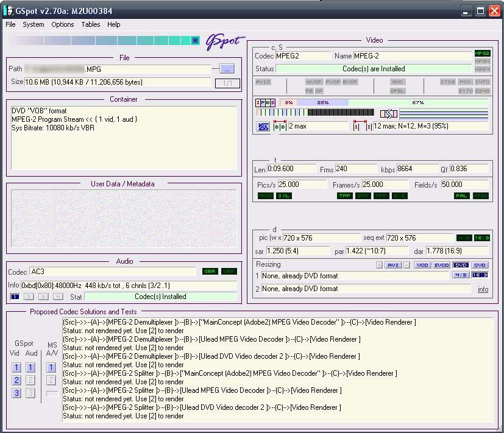Click the 'DVD "VOB" format' container line

(39, 111)
